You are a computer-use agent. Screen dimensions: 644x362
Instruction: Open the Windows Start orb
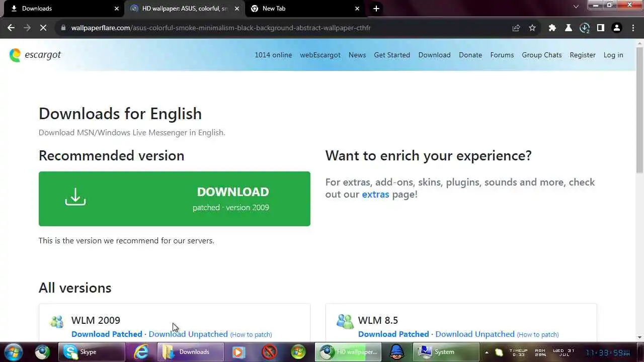tap(14, 352)
